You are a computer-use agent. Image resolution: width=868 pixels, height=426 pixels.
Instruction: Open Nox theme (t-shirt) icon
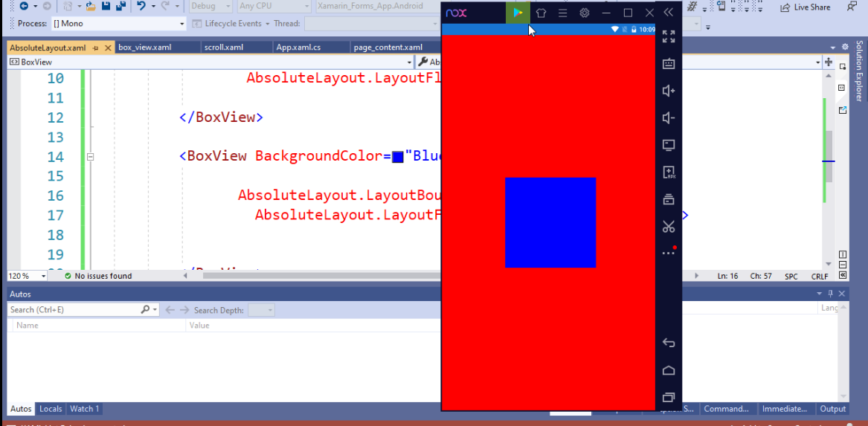coord(541,13)
